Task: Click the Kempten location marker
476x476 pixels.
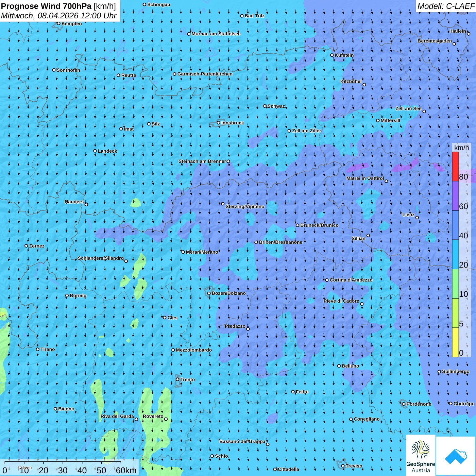Action: click(x=58, y=23)
